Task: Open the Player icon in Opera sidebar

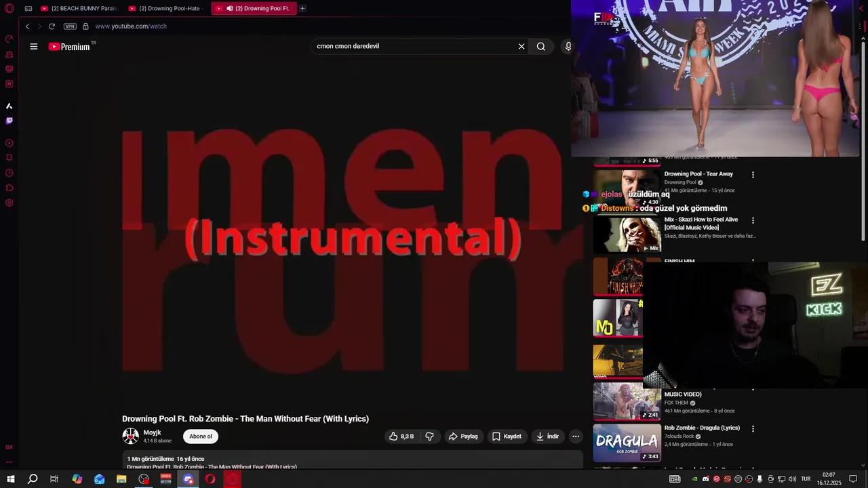Action: [9, 143]
